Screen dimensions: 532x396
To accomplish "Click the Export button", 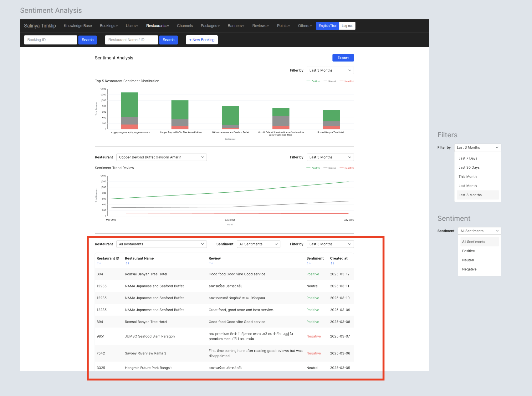I will coord(343,58).
